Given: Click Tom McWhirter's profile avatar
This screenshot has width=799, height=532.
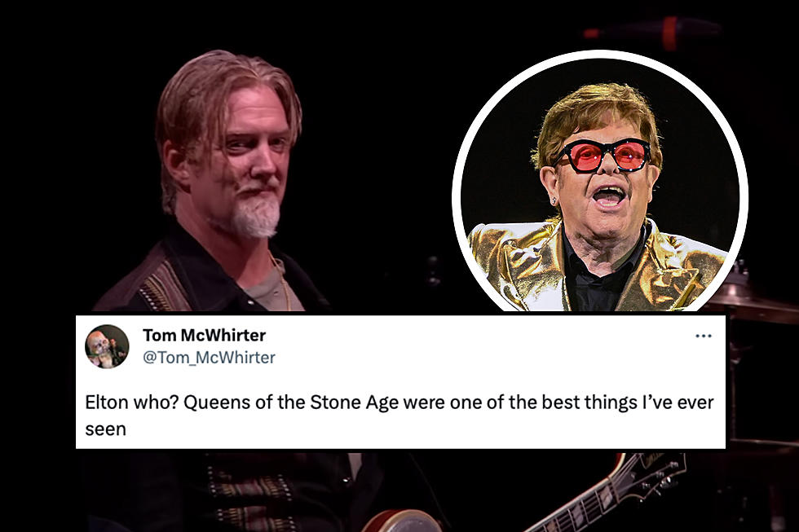Looking at the screenshot, I should tap(107, 346).
